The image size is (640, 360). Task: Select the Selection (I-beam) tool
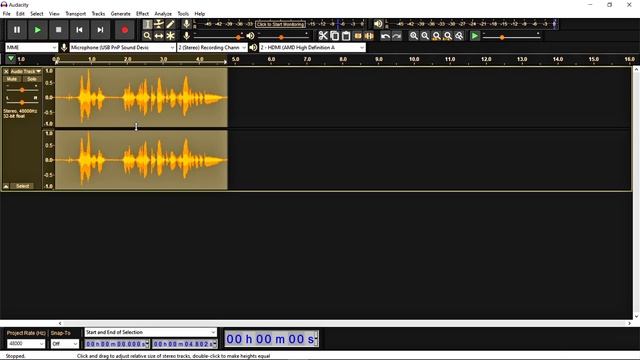[x=147, y=24]
